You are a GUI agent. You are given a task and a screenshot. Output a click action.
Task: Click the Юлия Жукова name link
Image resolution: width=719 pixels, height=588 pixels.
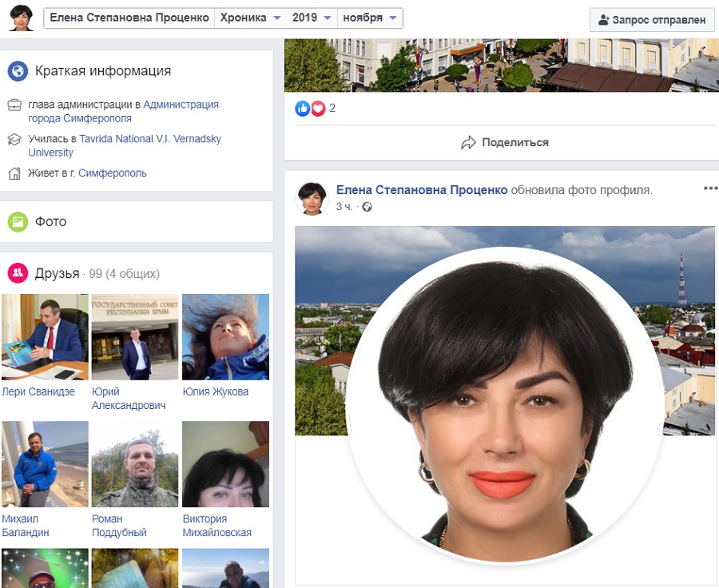coord(216,391)
